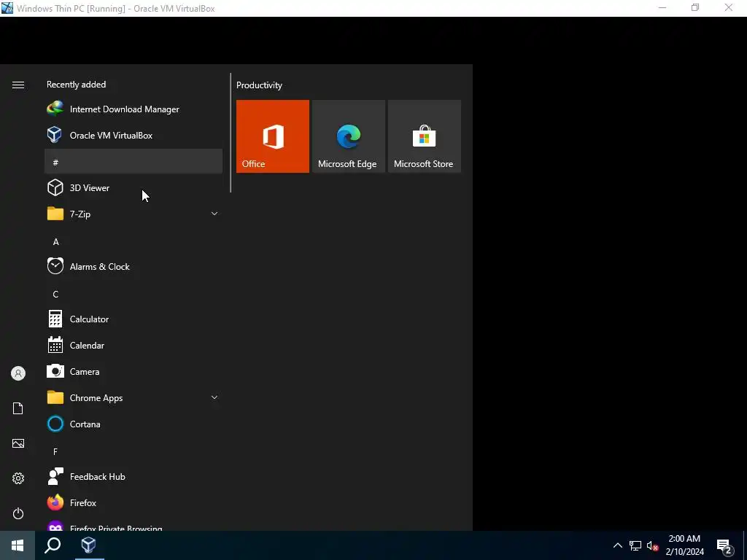
Task: Open the Office tile
Action: pos(273,136)
